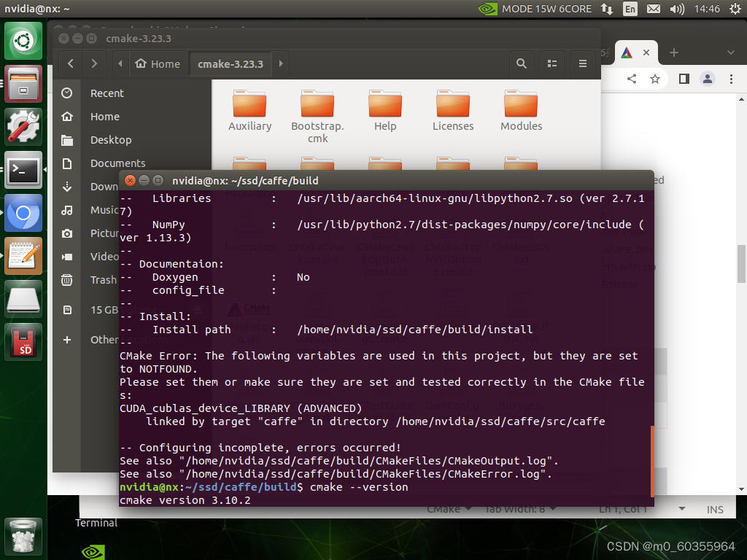Select the Auxiliary folder
Screen dimensions: 747x560
(x=249, y=111)
